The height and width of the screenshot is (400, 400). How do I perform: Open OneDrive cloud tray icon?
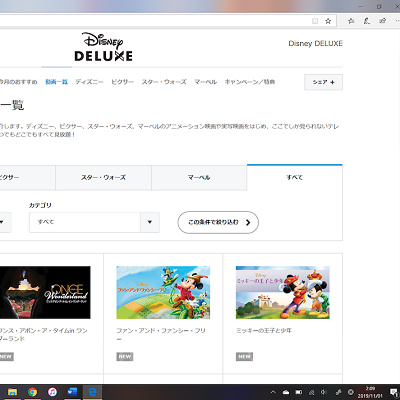[x=286, y=392]
